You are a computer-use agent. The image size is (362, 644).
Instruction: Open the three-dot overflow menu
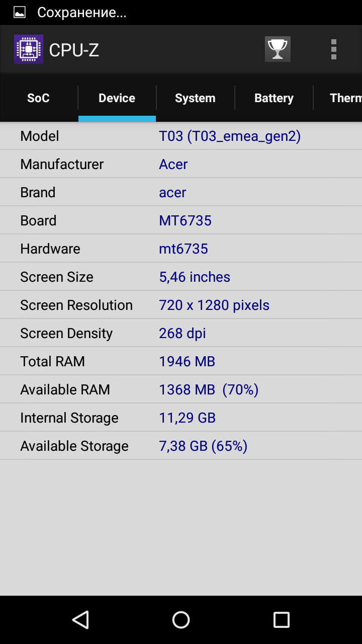click(333, 49)
